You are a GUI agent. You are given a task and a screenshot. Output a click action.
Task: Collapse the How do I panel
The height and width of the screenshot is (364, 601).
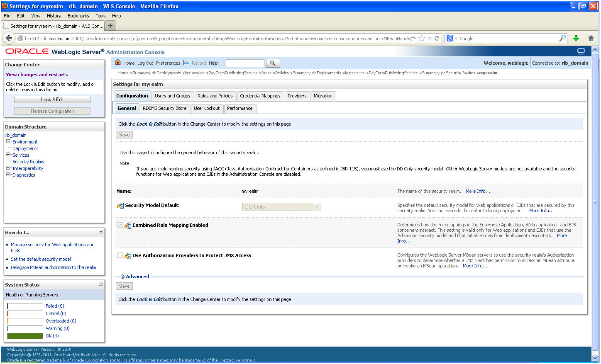tap(100, 232)
